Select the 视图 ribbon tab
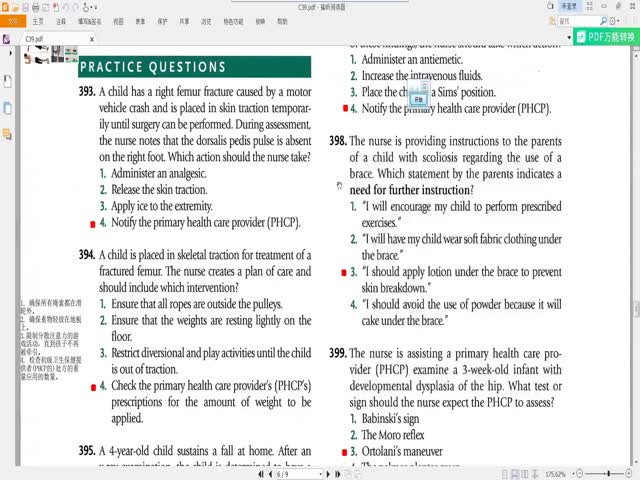The height and width of the screenshot is (480, 640). tap(119, 20)
